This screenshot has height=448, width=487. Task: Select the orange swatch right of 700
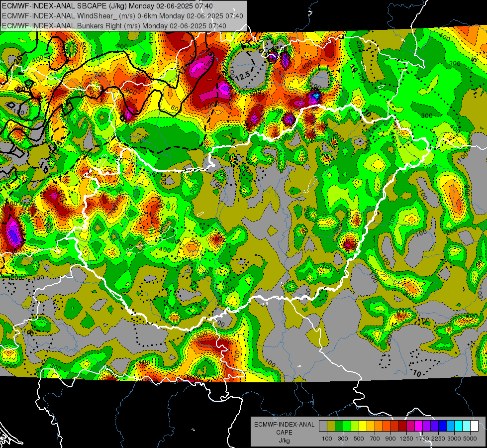click(x=379, y=426)
